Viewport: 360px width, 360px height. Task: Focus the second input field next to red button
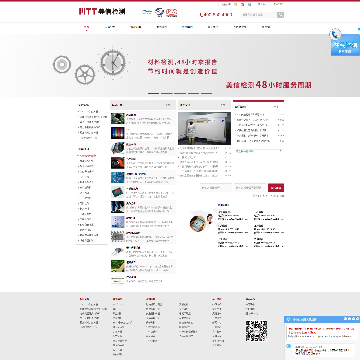coord(250,188)
